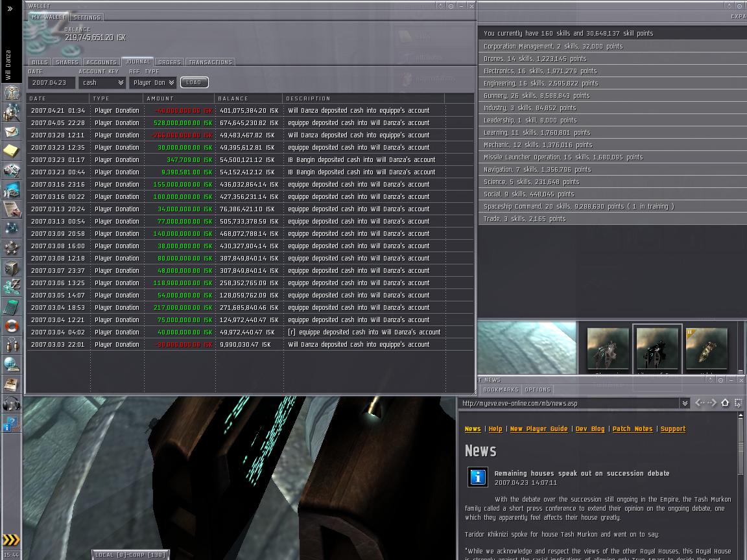Open the Assets safe icon

click(11, 267)
